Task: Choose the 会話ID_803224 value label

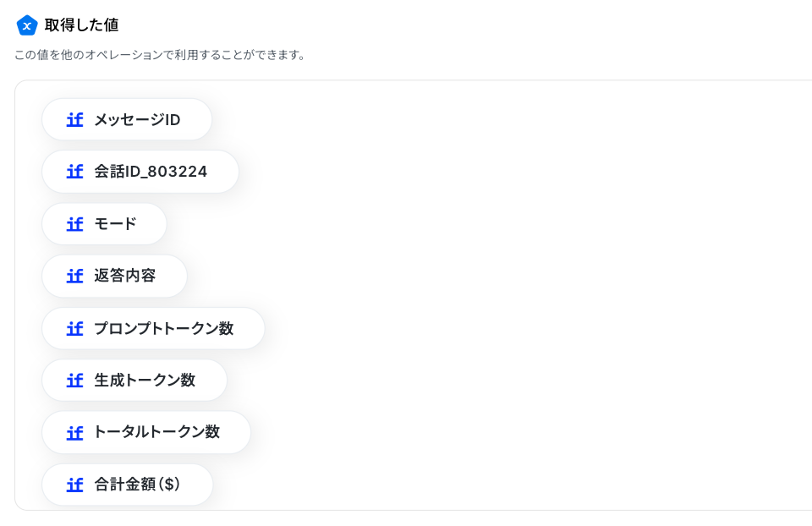Action: pos(151,172)
